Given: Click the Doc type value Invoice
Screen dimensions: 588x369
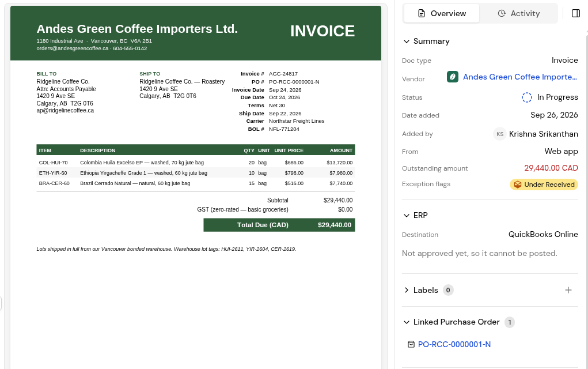Looking at the screenshot, I should coord(564,61).
